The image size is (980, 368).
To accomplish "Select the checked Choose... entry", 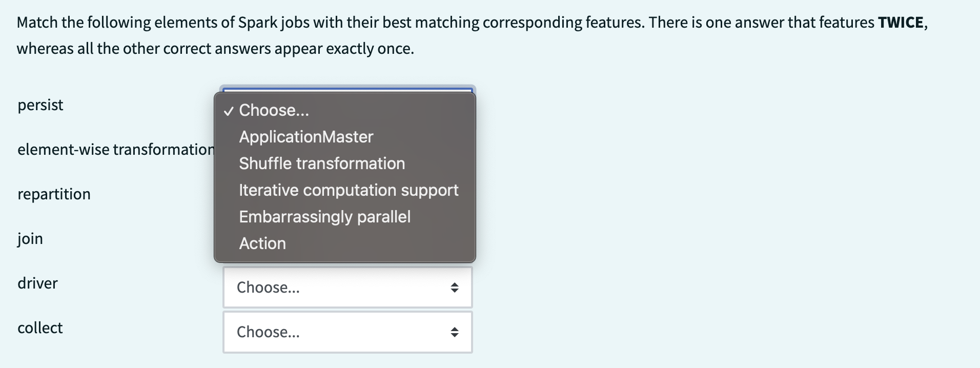I will point(274,110).
